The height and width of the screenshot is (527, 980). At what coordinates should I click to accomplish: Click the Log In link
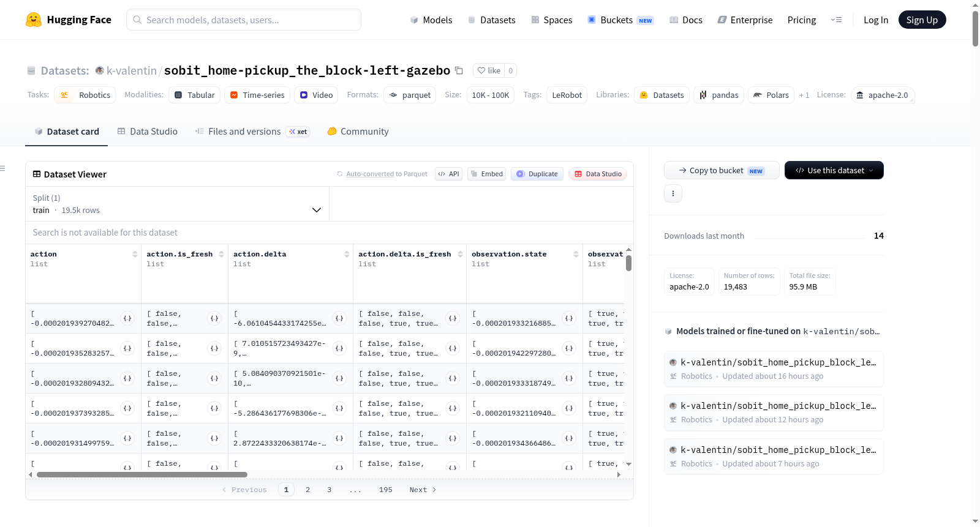pos(876,20)
